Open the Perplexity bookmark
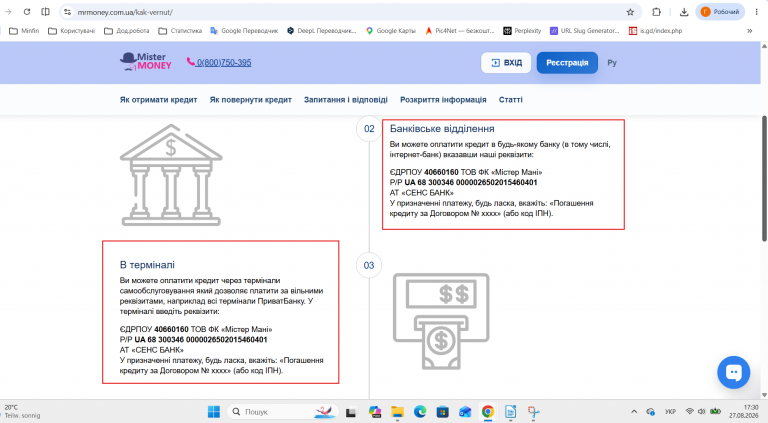 coord(522,31)
